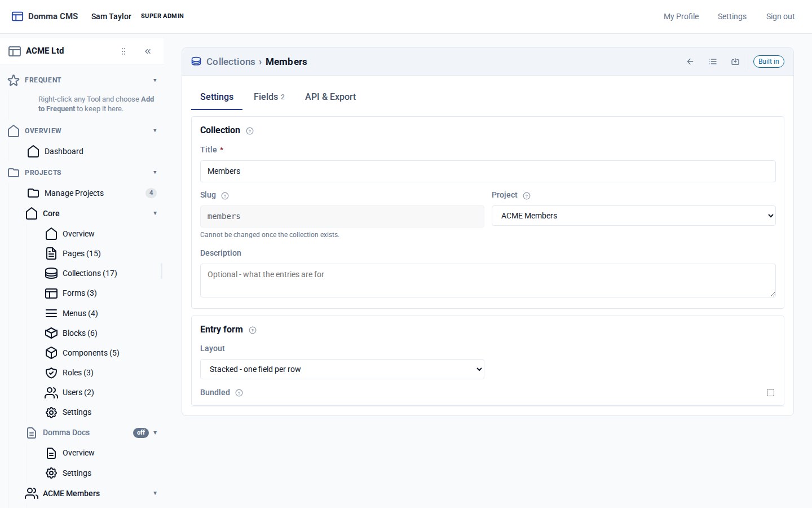Click the ACME Ltd workspace icon
This screenshot has height=508, width=812.
click(x=15, y=51)
